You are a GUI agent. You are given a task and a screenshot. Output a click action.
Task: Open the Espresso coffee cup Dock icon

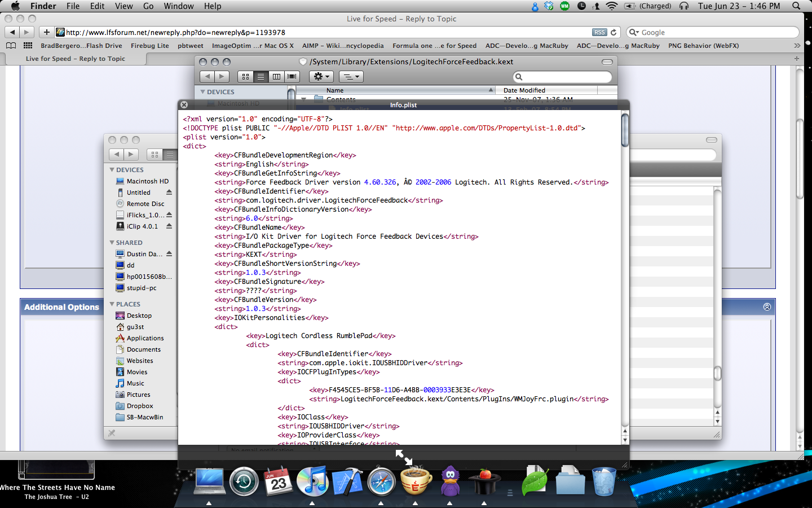coord(416,481)
